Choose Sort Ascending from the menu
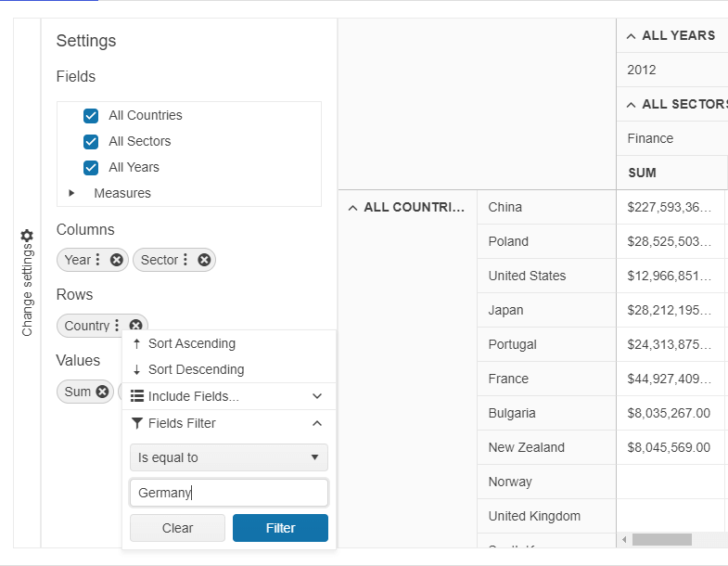 (192, 343)
